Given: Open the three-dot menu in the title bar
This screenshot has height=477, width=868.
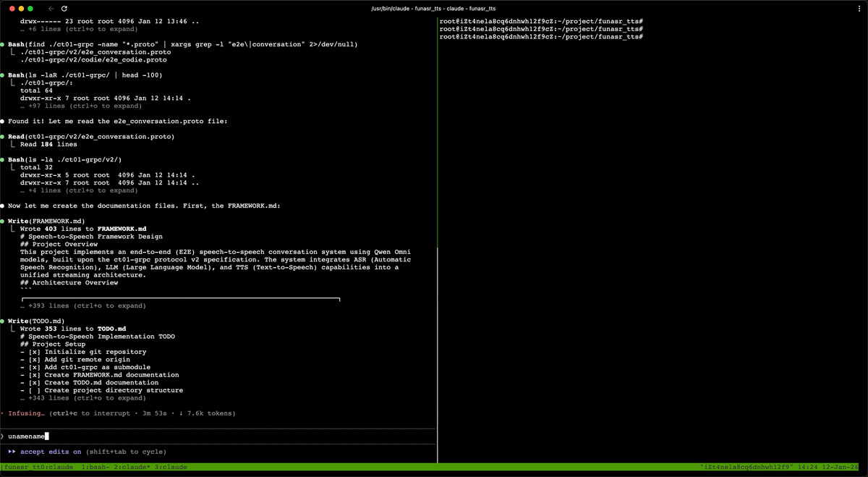Looking at the screenshot, I should tap(859, 8).
